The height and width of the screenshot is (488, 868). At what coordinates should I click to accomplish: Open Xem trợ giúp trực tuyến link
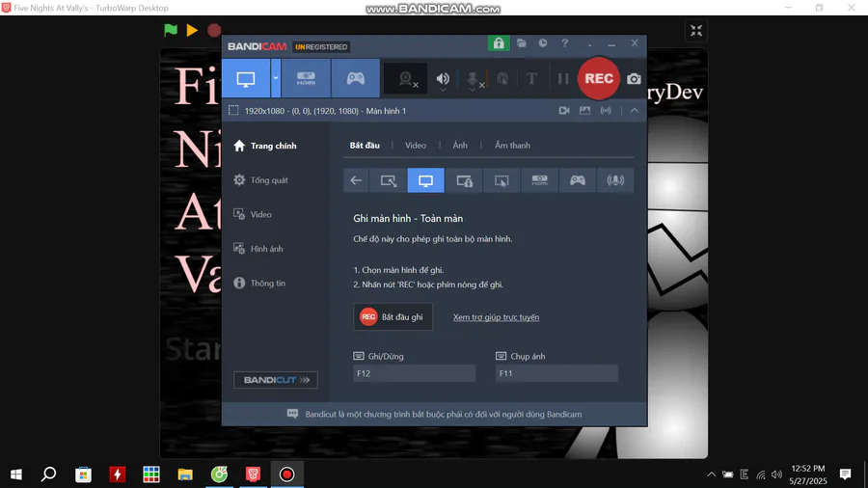tap(496, 317)
